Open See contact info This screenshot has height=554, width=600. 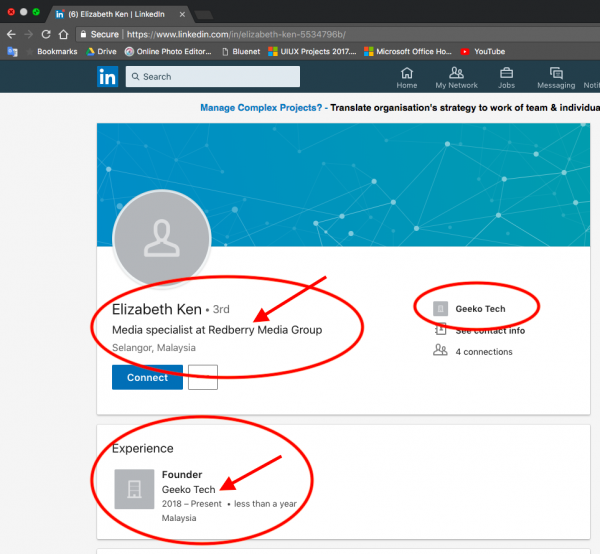click(x=490, y=330)
